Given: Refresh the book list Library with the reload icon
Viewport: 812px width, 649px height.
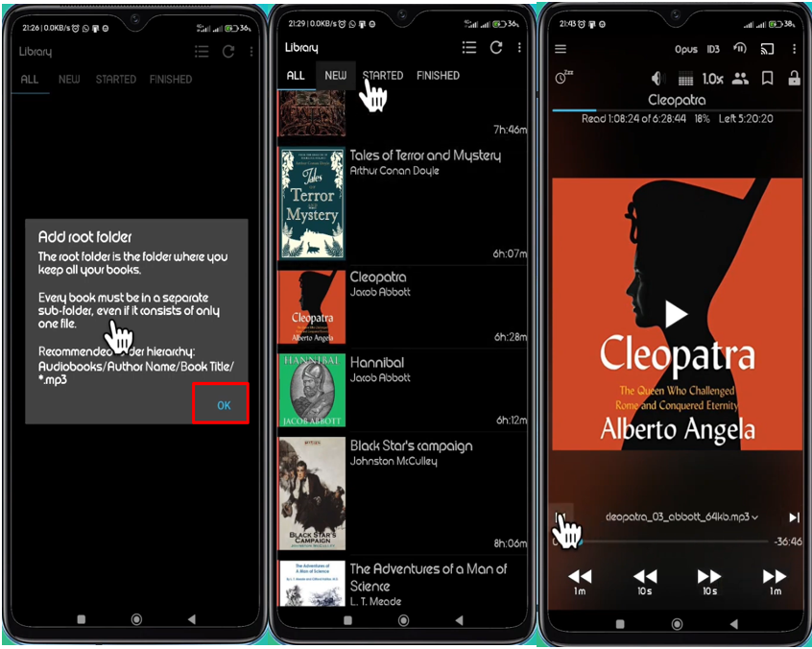Looking at the screenshot, I should (496, 48).
